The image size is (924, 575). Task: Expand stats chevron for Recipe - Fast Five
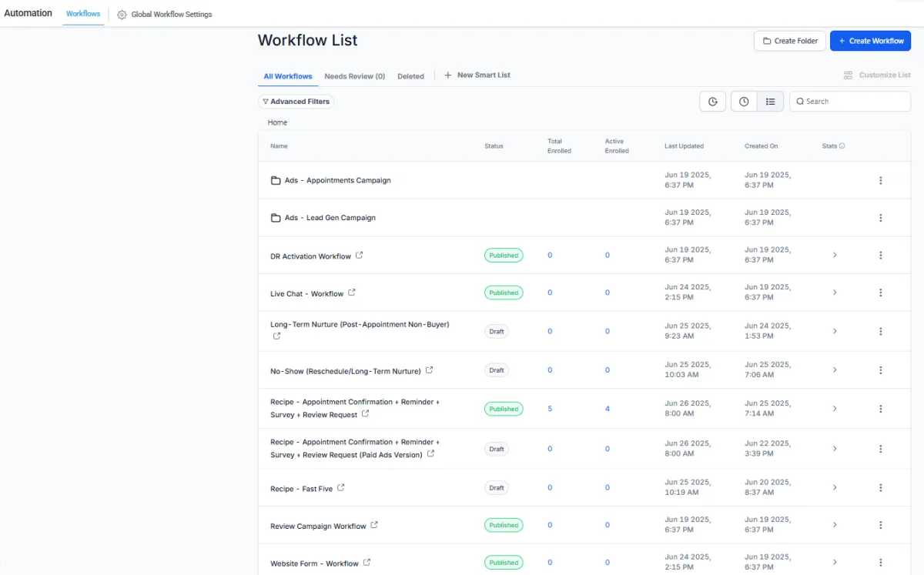tap(835, 488)
